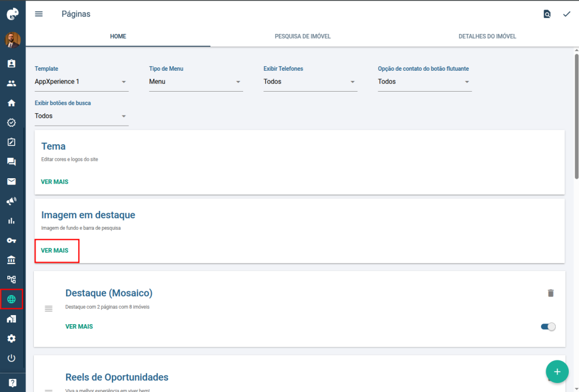Click text 'Editar cores e logos do site'
Image resolution: width=579 pixels, height=392 pixels.
[70, 160]
